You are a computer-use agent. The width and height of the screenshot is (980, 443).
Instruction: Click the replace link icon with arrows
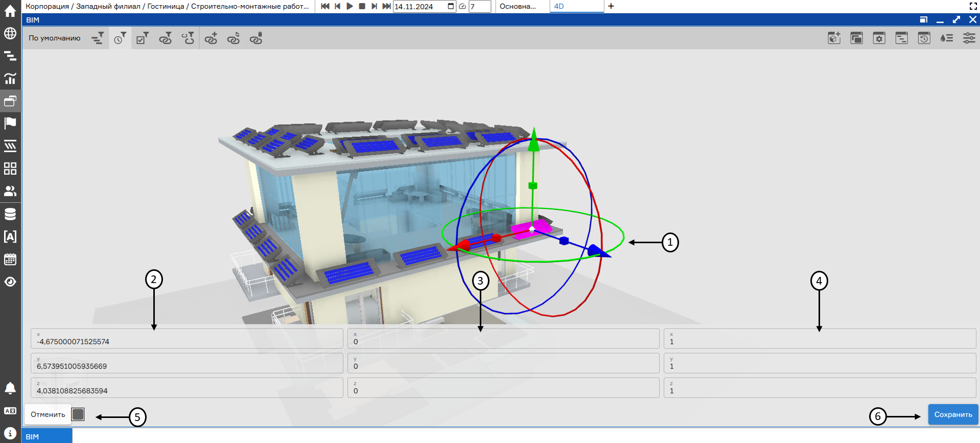[x=234, y=38]
